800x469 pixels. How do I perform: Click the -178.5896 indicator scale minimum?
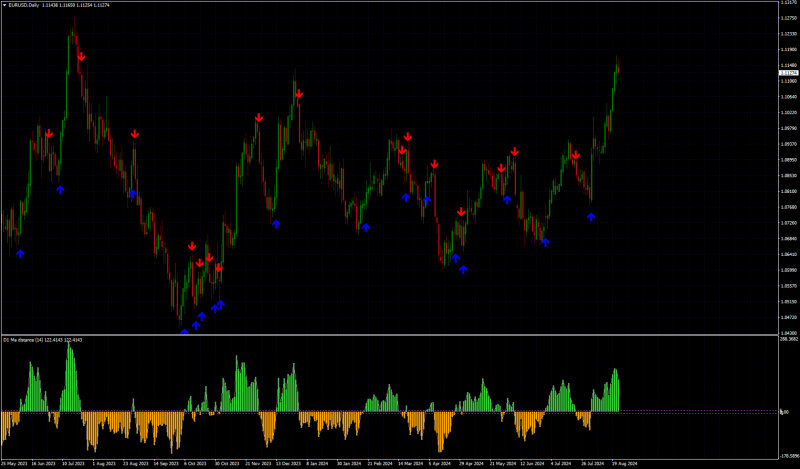[789, 456]
